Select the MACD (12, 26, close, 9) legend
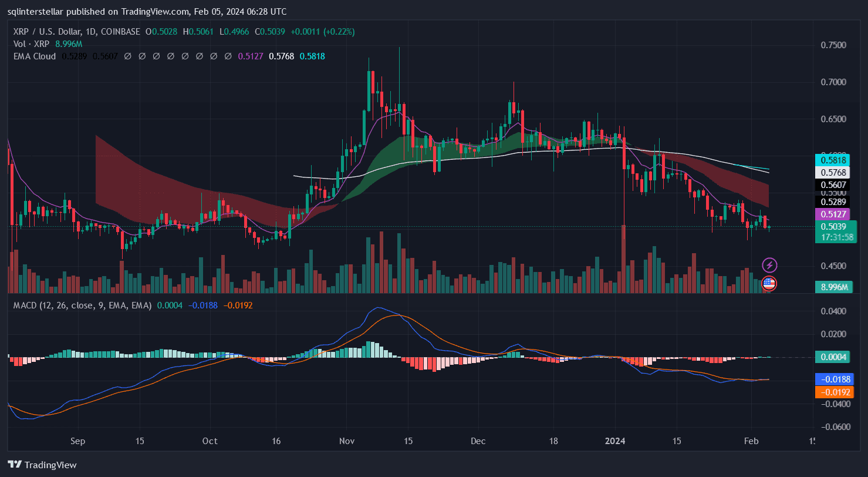The image size is (868, 477). [79, 305]
